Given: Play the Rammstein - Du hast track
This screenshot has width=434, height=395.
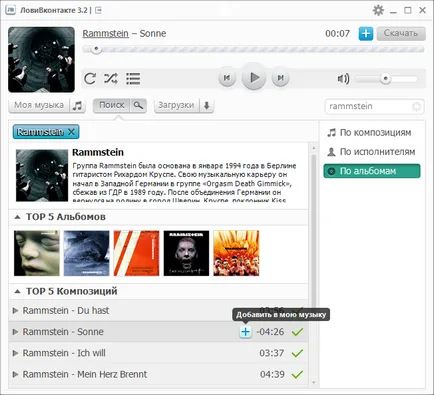Looking at the screenshot, I should pos(15,311).
